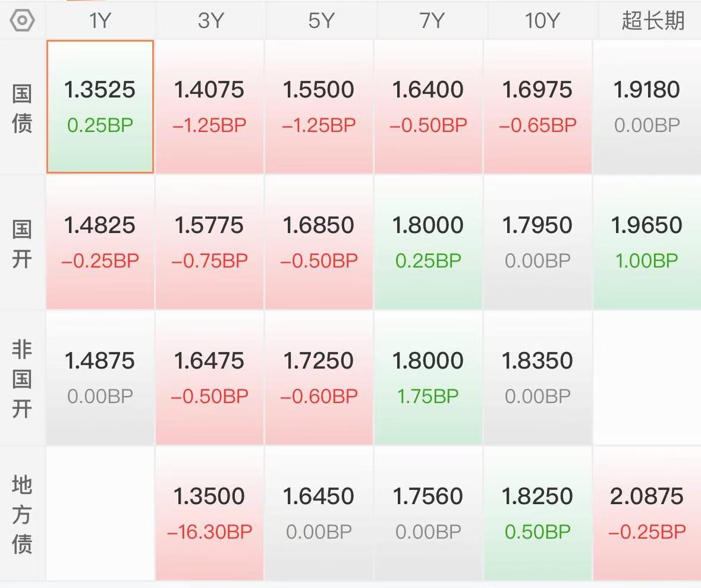Image resolution: width=701 pixels, height=588 pixels.
Task: Click the 非国开 row label
Action: (x=22, y=379)
